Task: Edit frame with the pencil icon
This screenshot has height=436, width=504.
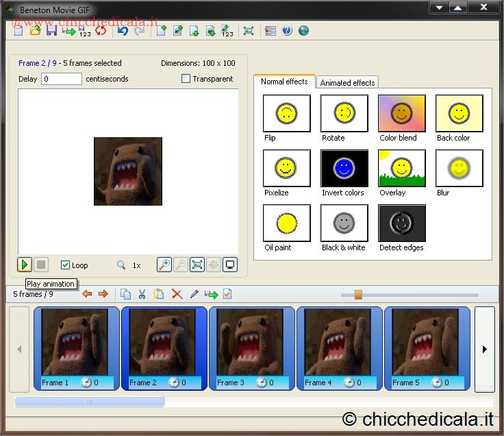Action: point(194,294)
